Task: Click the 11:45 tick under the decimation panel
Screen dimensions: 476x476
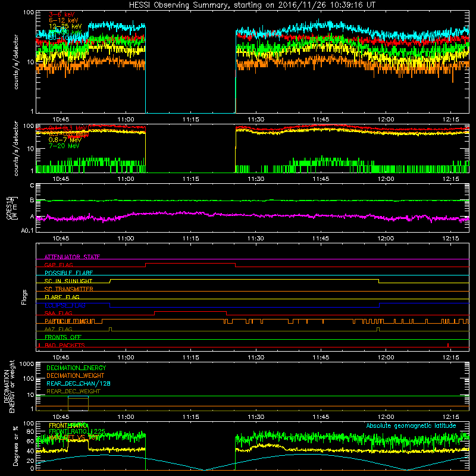Action: pos(321,417)
